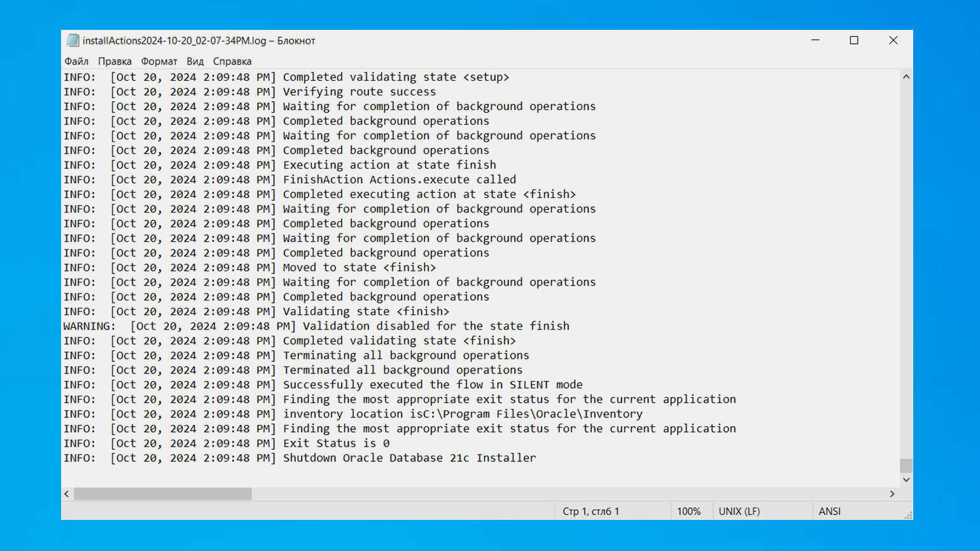Click the vertical scrollbar thumb near bottom

(x=906, y=465)
